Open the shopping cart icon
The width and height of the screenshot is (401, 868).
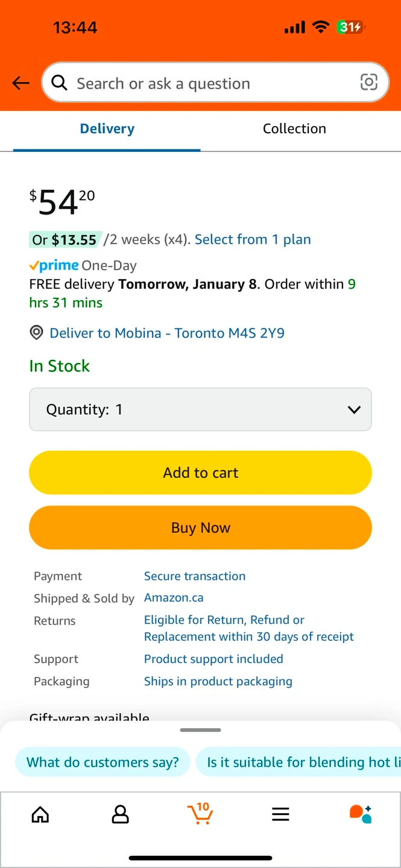click(x=200, y=814)
